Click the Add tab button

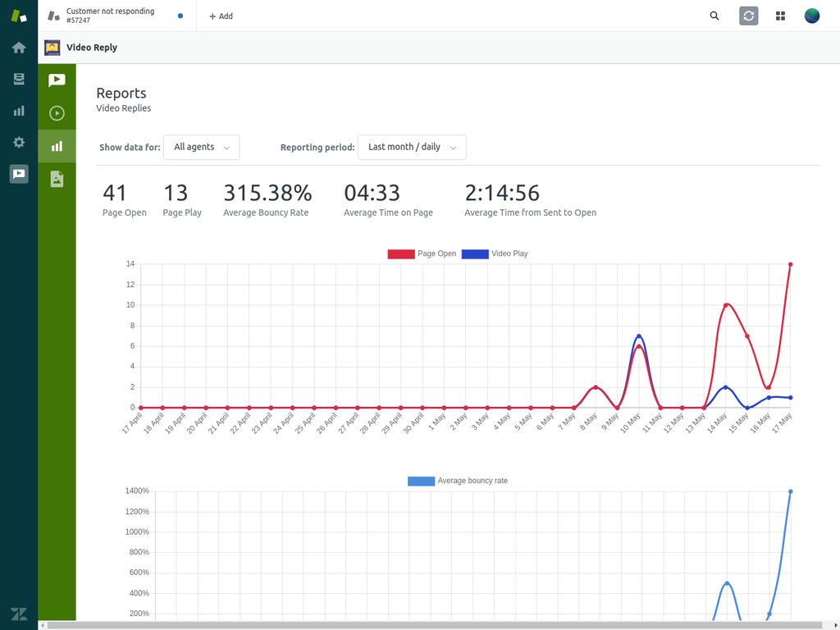221,16
